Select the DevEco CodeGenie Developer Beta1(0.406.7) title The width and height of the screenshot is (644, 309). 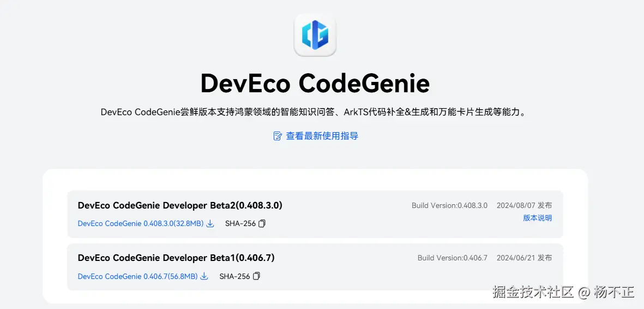tap(176, 258)
